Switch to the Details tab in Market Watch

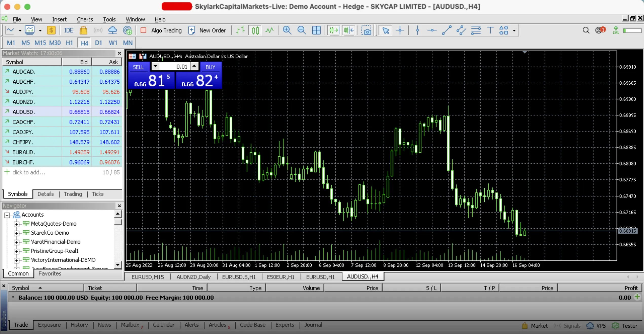(x=46, y=194)
